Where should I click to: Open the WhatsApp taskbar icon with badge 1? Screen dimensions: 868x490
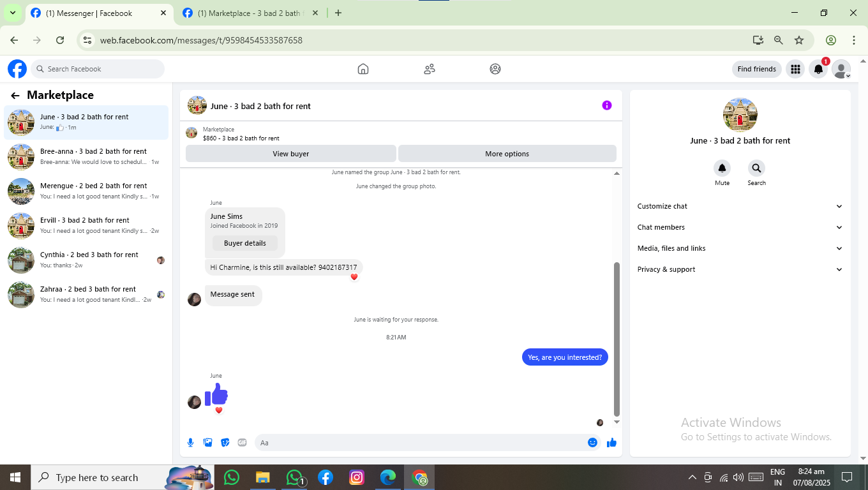point(294,477)
